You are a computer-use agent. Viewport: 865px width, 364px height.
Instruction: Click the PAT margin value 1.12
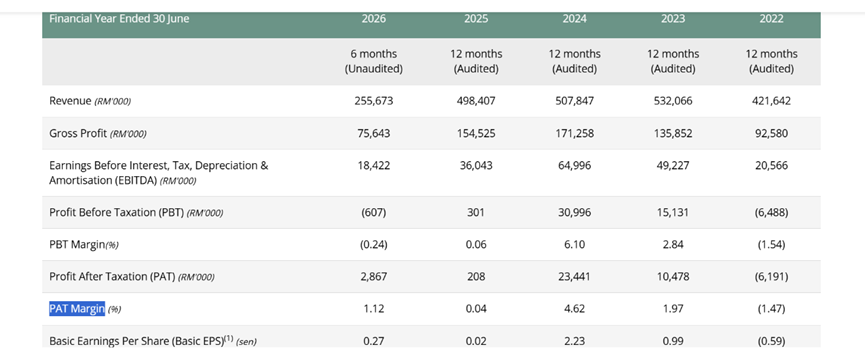coord(373,309)
